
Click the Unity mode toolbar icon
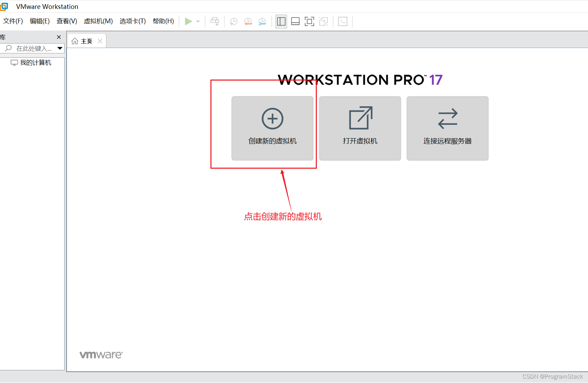coord(324,21)
